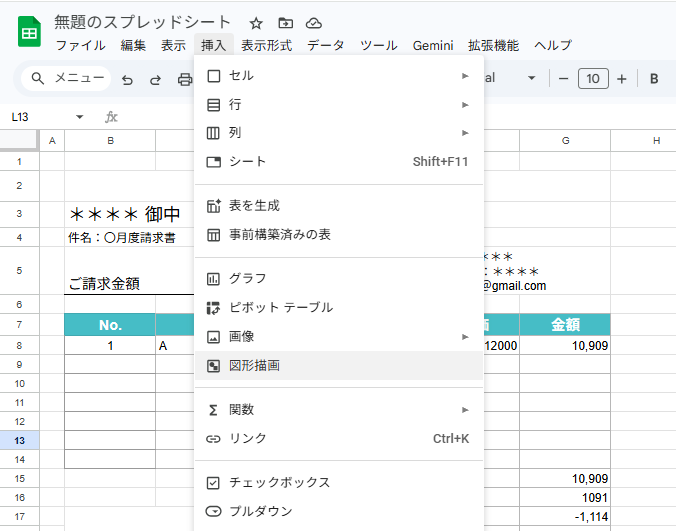Increase font size with plus button
This screenshot has height=531, width=676.
[x=622, y=79]
